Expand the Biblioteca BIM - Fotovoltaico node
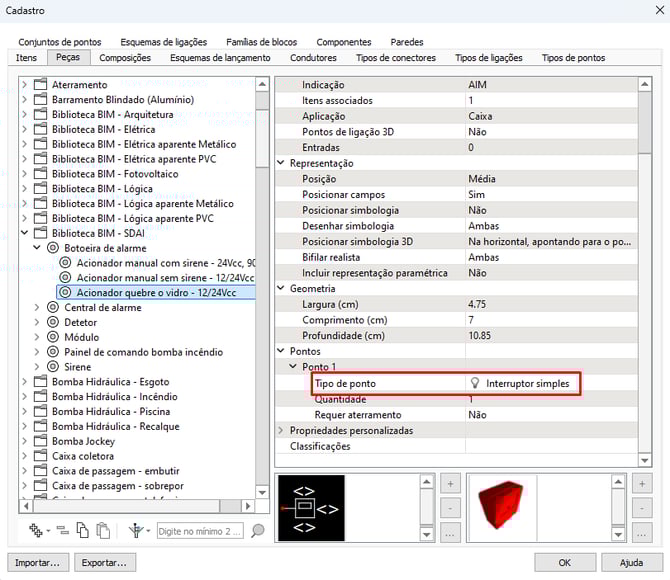The width and height of the screenshot is (670, 580). click(x=24, y=174)
